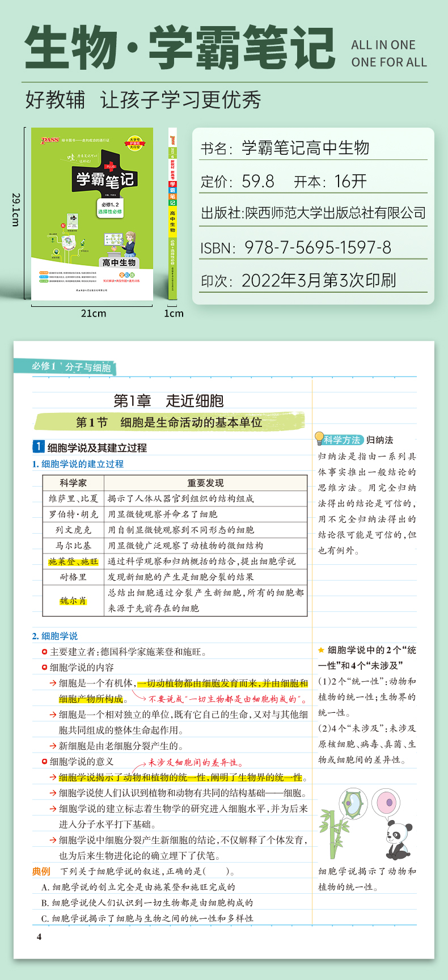Click the page number 4
The image size is (448, 980).
click(x=39, y=936)
